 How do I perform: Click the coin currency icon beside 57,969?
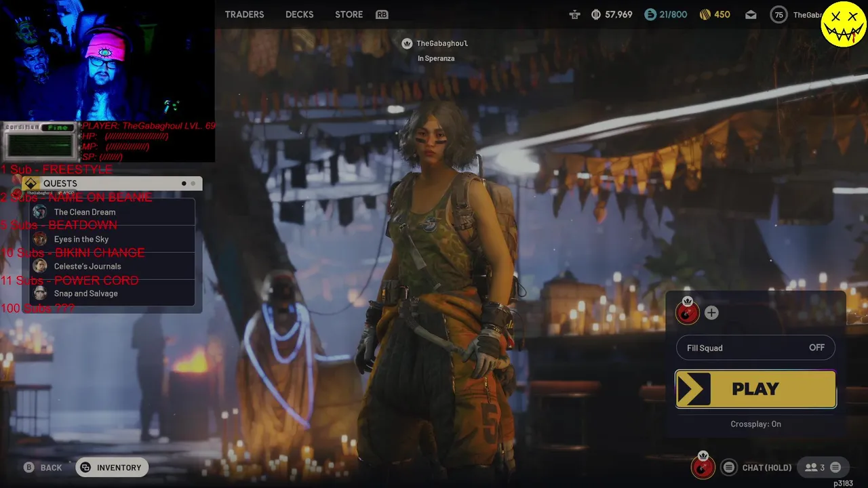[597, 14]
